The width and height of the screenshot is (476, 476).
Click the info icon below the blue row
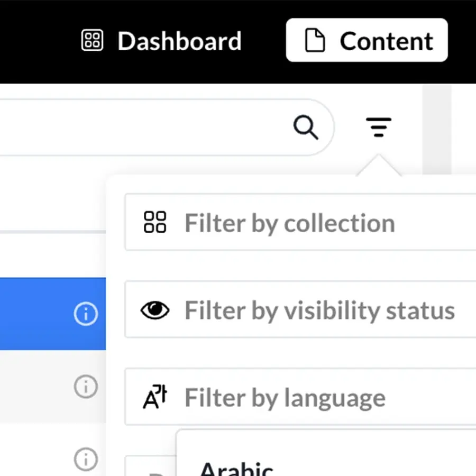pyautogui.click(x=86, y=388)
